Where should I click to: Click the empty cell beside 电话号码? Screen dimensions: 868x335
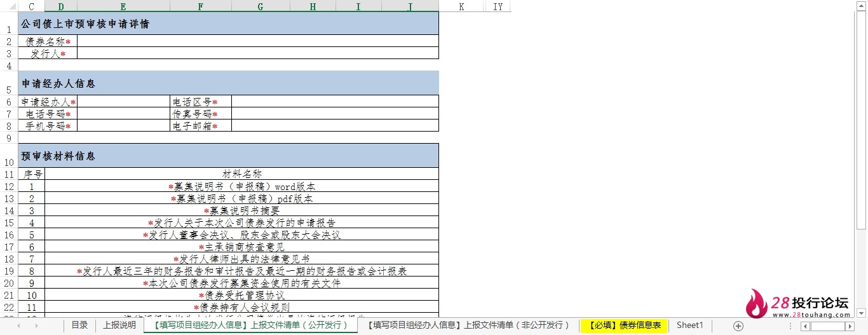click(x=123, y=114)
